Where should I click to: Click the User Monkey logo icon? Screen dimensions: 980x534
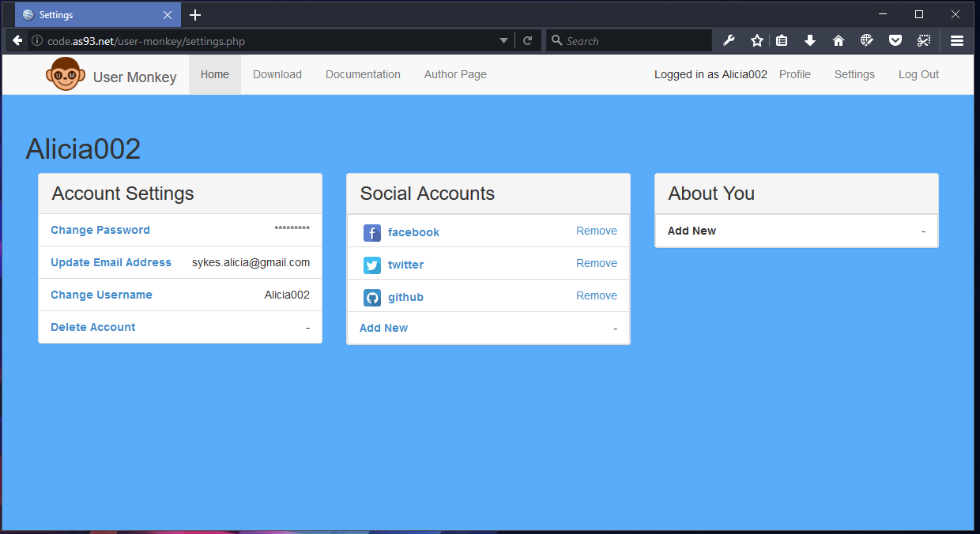pyautogui.click(x=64, y=74)
